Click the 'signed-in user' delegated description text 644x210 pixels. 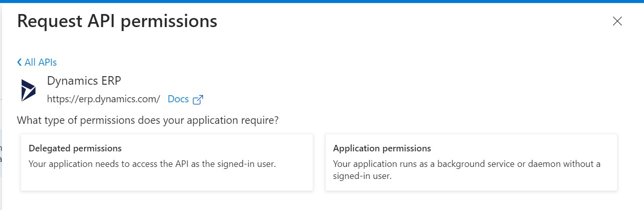[152, 163]
